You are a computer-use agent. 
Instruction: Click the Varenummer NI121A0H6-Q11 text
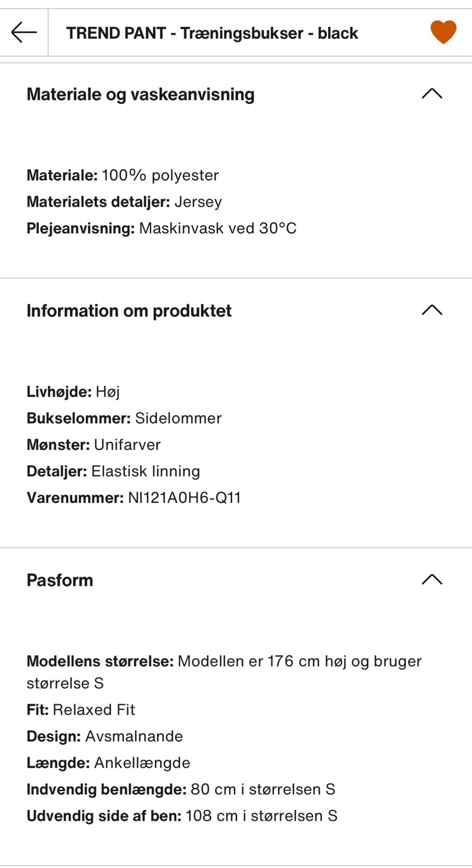pos(133,497)
